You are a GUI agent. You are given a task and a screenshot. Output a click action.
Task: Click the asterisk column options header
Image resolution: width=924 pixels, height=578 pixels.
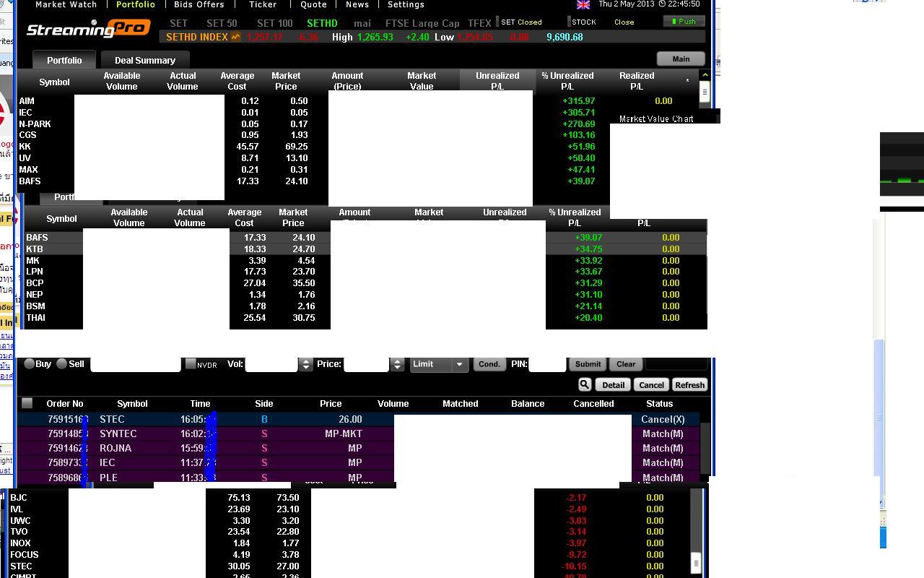pos(687,81)
